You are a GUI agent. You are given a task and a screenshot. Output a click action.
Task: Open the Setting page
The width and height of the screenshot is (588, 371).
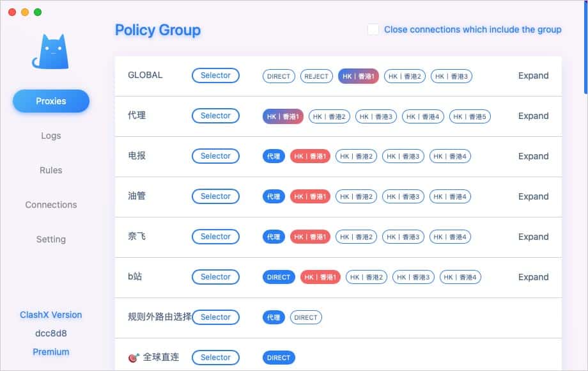click(x=50, y=239)
